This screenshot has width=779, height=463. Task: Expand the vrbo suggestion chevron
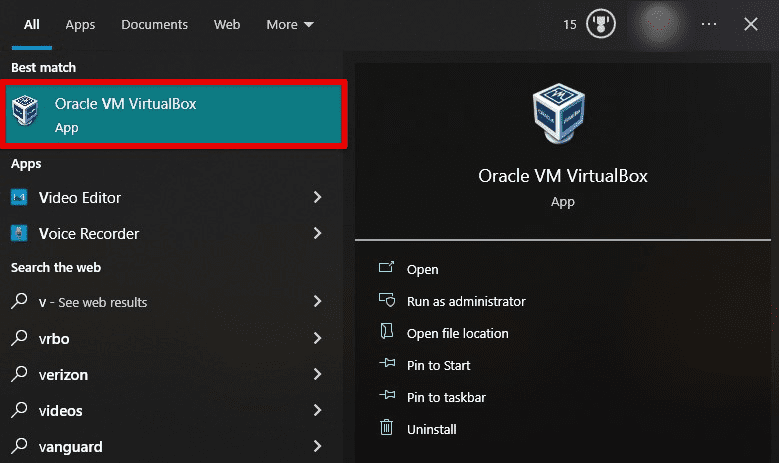coord(317,338)
